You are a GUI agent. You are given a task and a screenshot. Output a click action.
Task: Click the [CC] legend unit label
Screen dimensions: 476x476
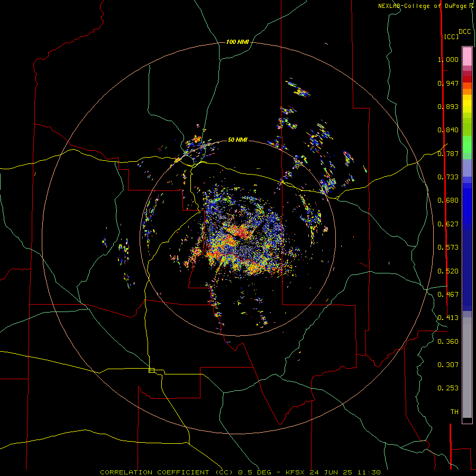pos(451,36)
